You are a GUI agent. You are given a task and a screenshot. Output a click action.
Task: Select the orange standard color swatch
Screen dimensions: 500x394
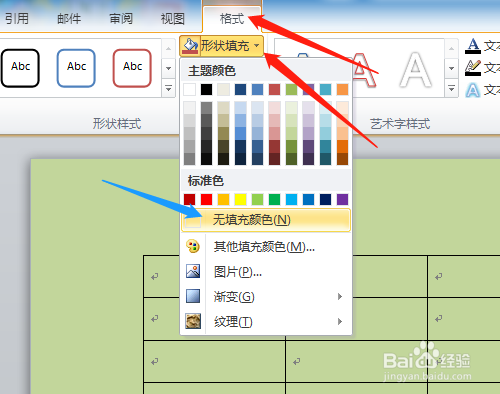223,199
